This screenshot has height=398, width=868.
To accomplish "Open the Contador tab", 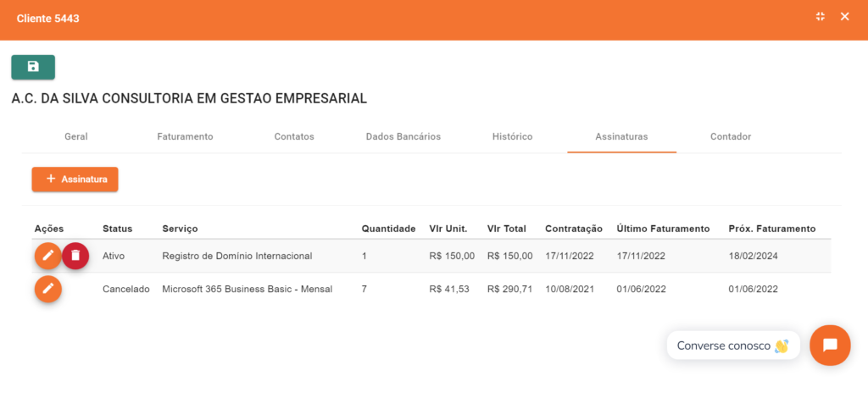I will [x=730, y=136].
